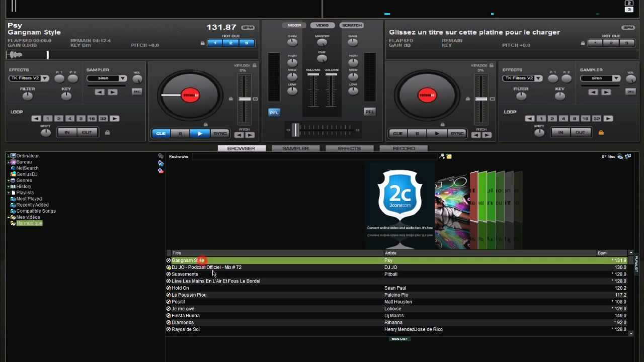
Task: Start playback on the left deck
Action: [x=200, y=133]
